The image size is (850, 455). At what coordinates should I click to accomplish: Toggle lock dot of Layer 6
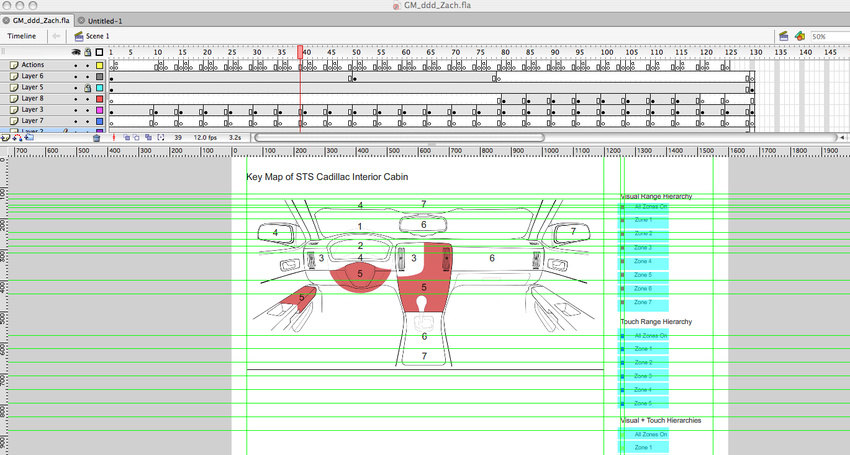tap(87, 76)
